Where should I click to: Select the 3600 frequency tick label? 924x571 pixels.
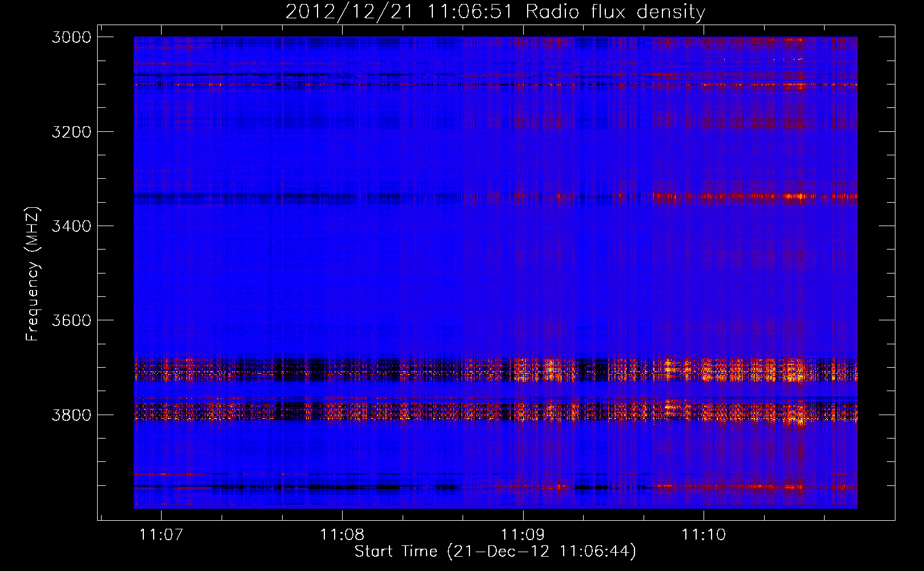click(x=71, y=320)
